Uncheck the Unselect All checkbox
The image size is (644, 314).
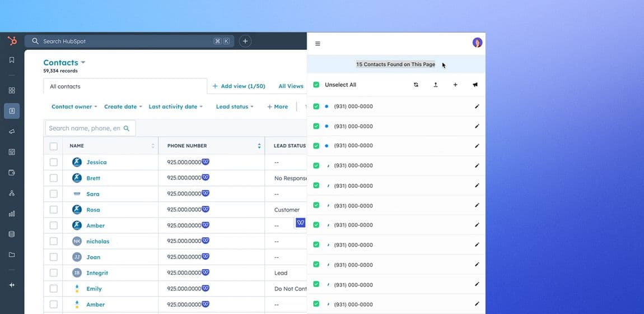[x=316, y=85]
